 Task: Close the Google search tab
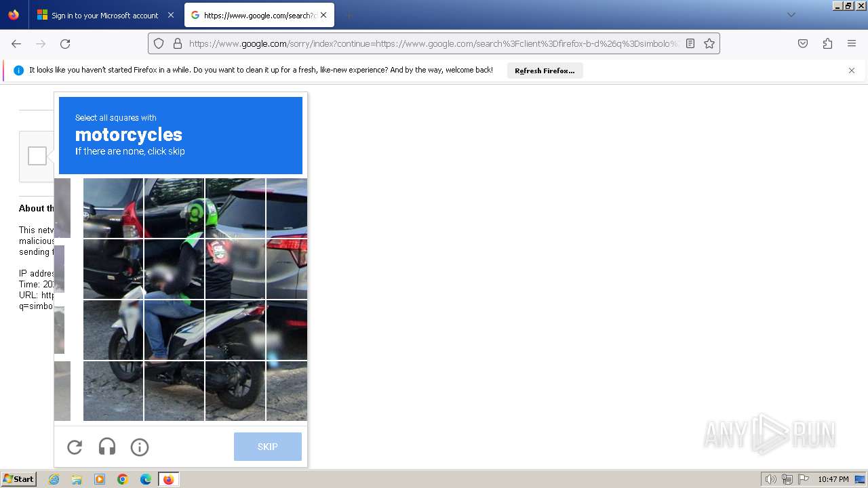point(323,15)
